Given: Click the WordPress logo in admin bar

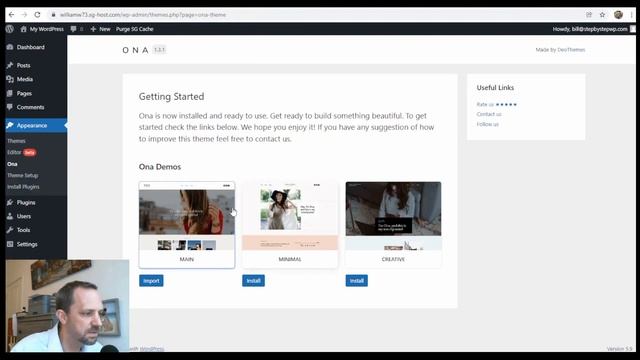Looking at the screenshot, I should pos(10,29).
